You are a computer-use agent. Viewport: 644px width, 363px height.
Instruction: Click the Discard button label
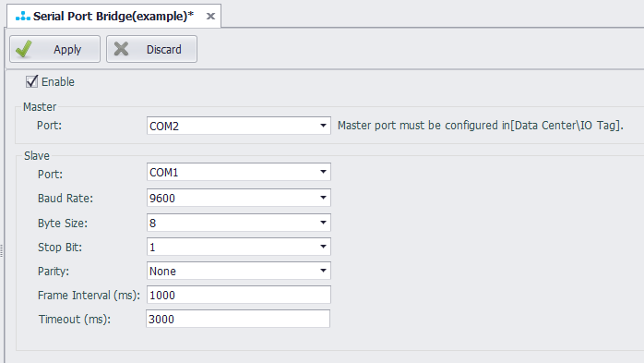[164, 49]
